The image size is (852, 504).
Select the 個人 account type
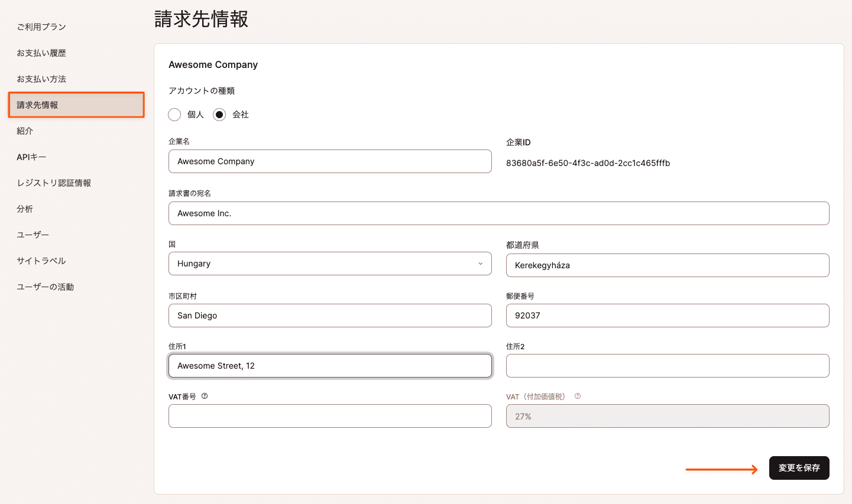174,114
